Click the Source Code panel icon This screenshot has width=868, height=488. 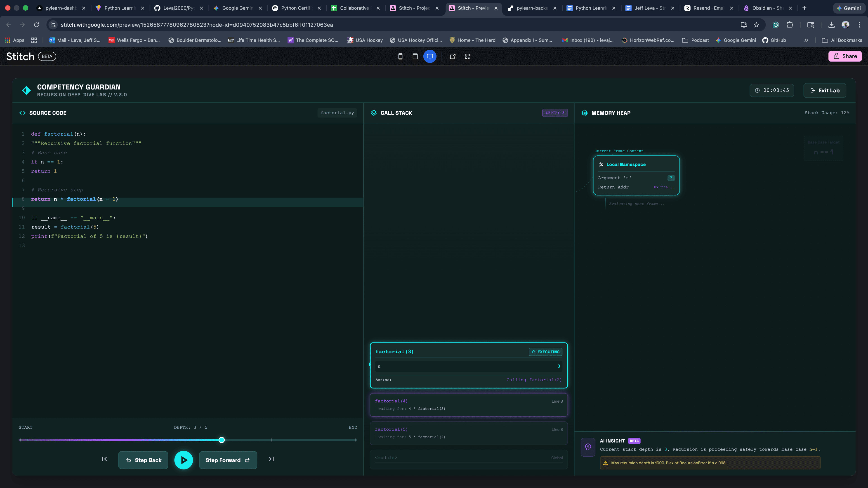click(x=22, y=113)
